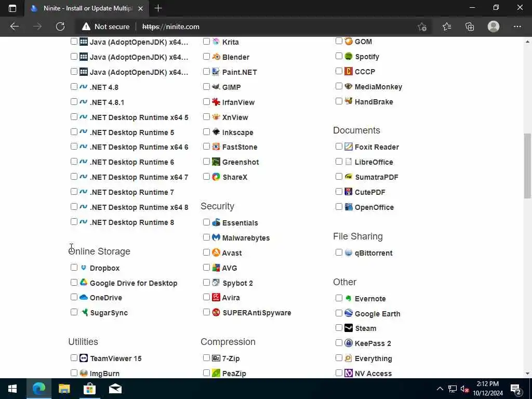Click the IrfanView red icon
Image resolution: width=532 pixels, height=399 pixels.
pos(216,102)
